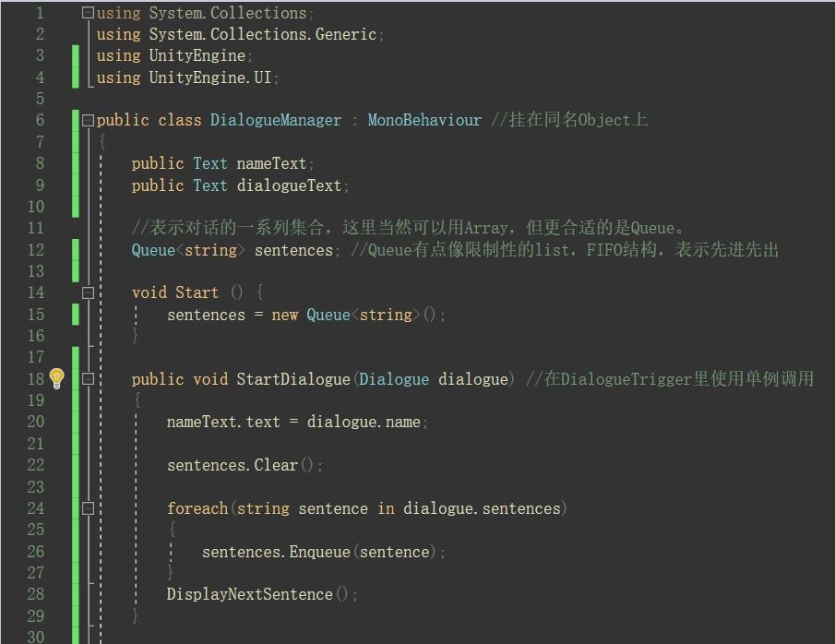The height and width of the screenshot is (644, 835).
Task: Click the lightbulb quick actions icon
Action: [x=56, y=378]
